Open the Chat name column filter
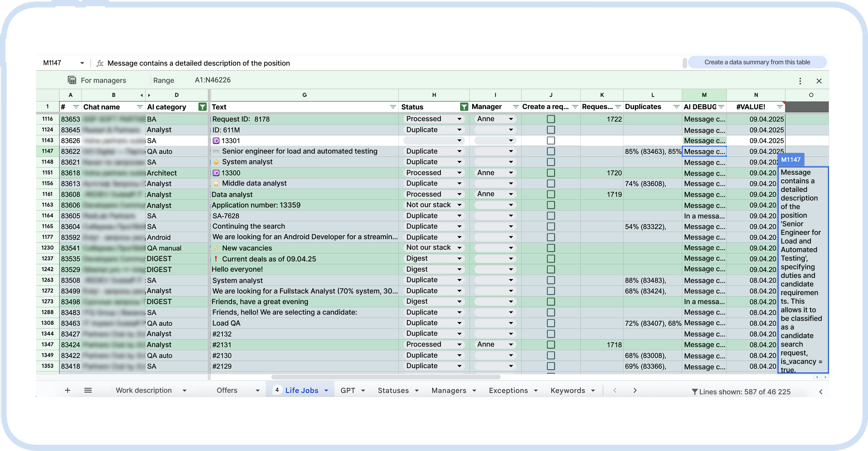 140,107
